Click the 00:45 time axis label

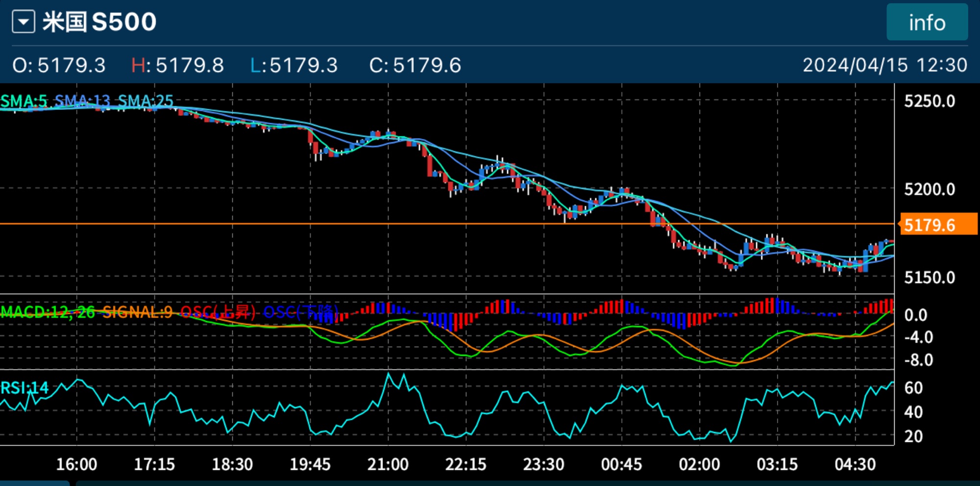pyautogui.click(x=621, y=464)
